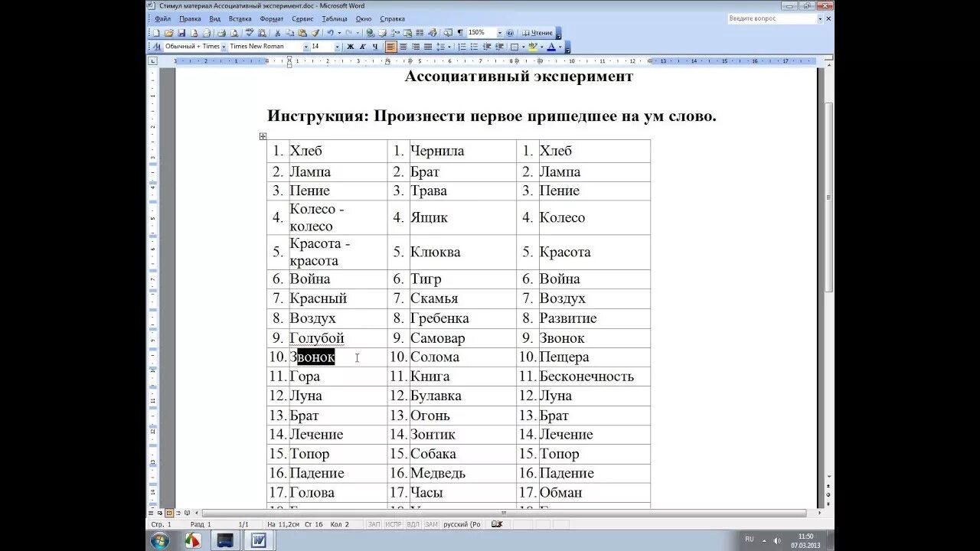Screen dimensions: 980x551
Task: Activate the Format Painter brush
Action: click(x=315, y=33)
